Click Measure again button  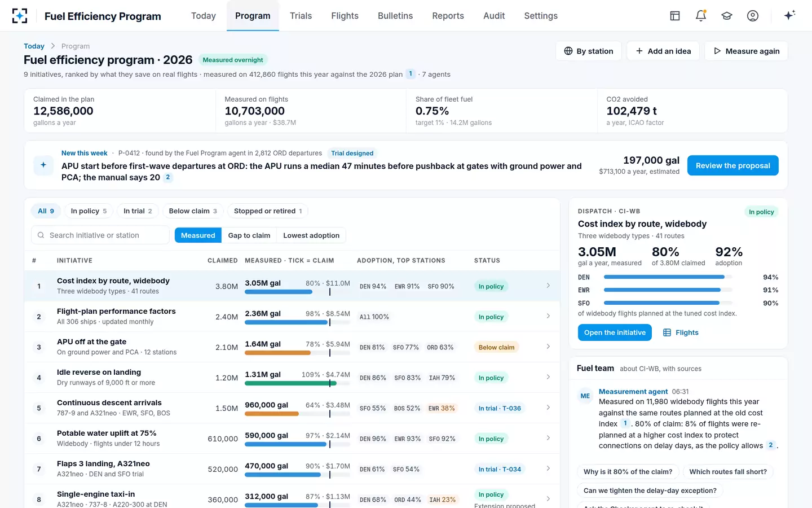click(746, 51)
